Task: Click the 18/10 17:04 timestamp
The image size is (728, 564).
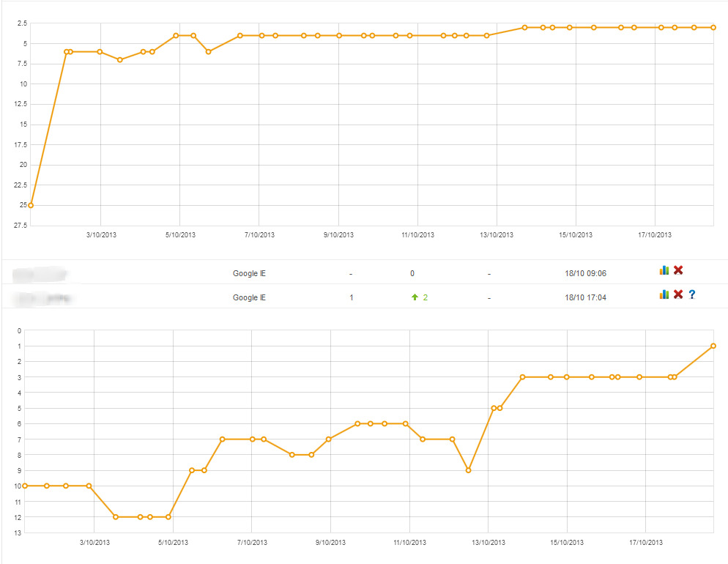Action: click(585, 297)
